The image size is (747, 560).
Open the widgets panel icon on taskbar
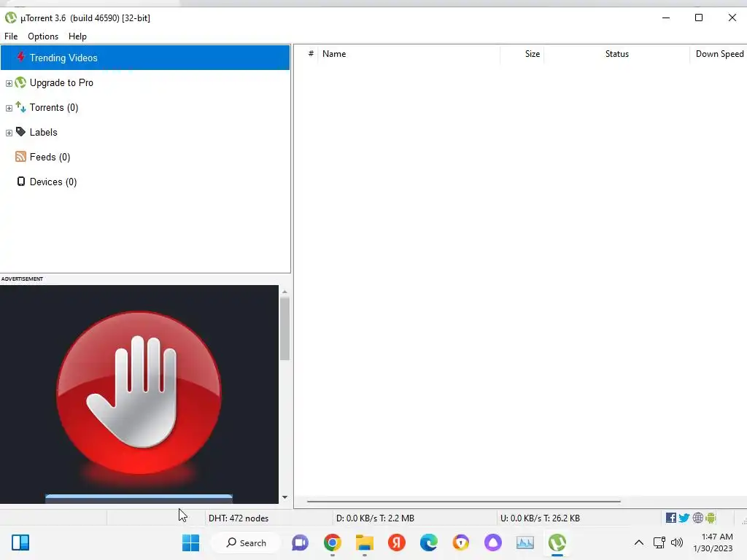[20, 542]
